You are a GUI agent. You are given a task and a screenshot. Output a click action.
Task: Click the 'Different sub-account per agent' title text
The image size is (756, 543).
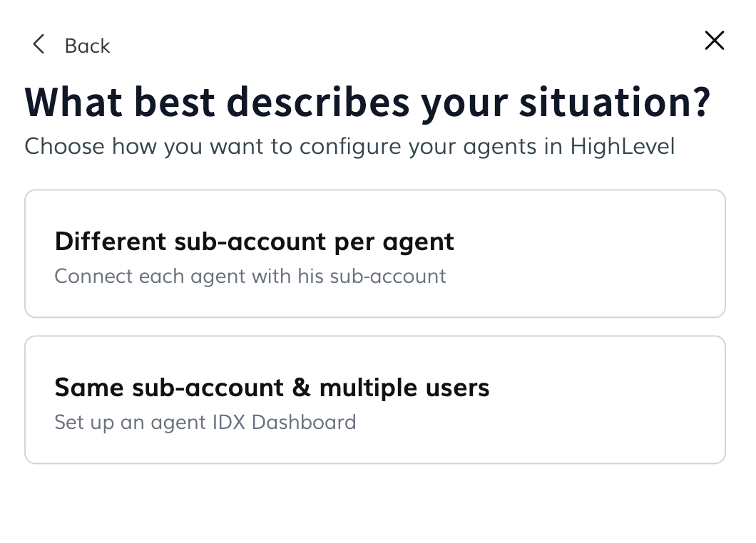254,242
